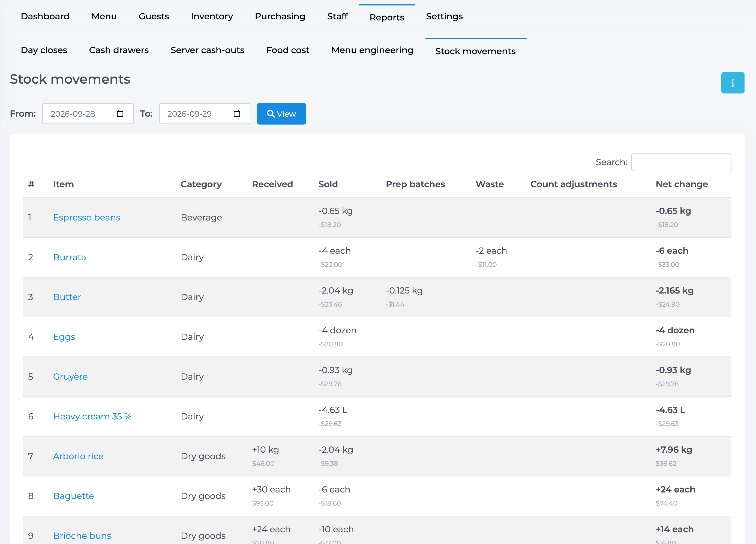Open the Burrata item link

point(69,257)
